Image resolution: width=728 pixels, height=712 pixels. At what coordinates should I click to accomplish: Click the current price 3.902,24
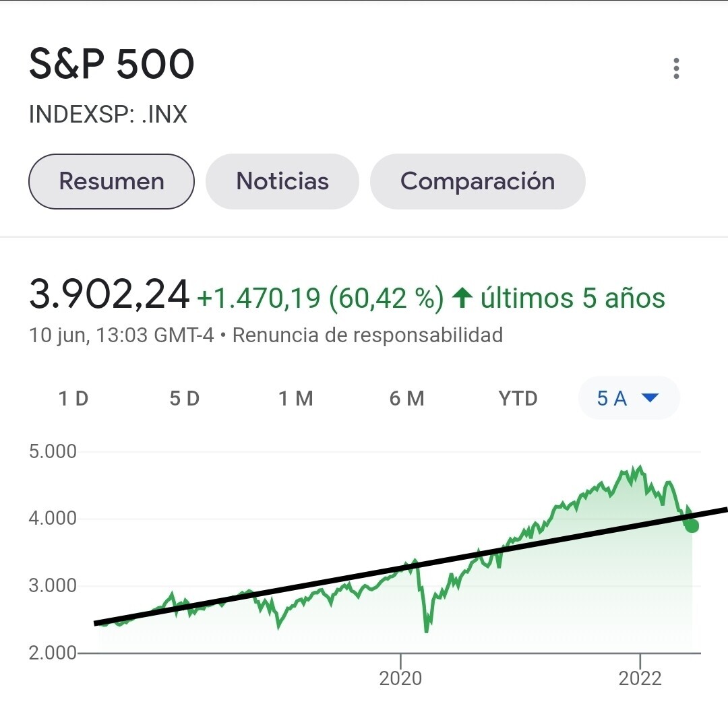(x=109, y=296)
